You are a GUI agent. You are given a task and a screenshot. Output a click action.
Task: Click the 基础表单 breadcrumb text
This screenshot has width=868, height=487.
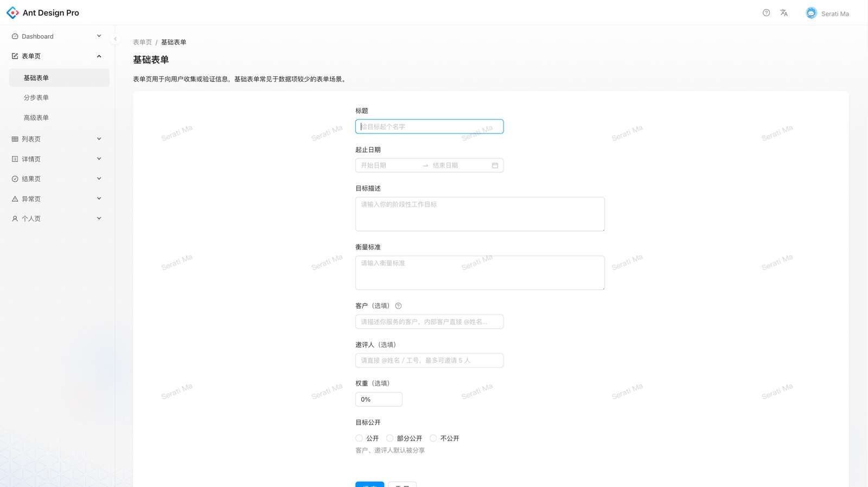(x=174, y=42)
